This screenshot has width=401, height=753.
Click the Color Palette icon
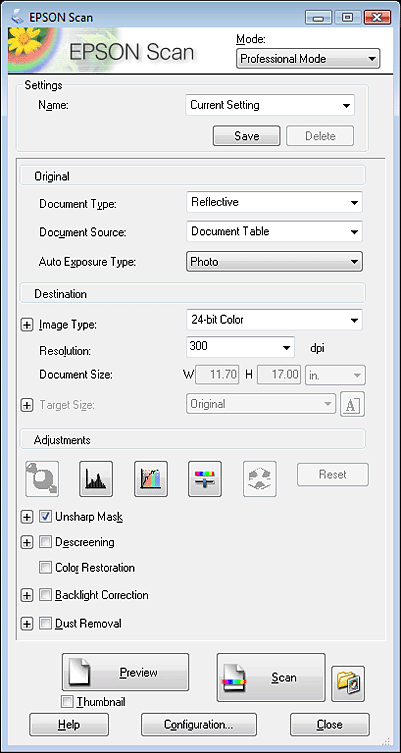pyautogui.click(x=260, y=478)
